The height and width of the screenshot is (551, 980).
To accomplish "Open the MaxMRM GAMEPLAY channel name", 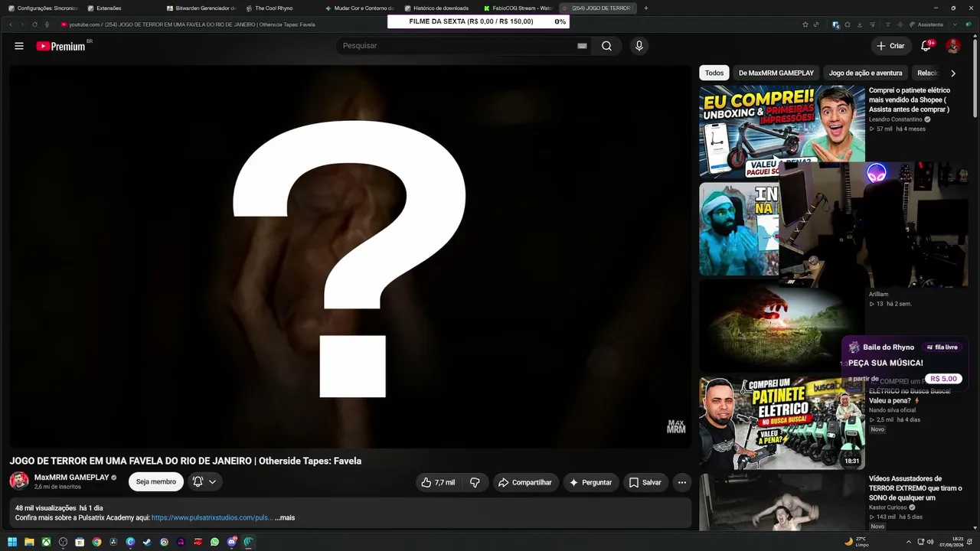I will coord(72,478).
